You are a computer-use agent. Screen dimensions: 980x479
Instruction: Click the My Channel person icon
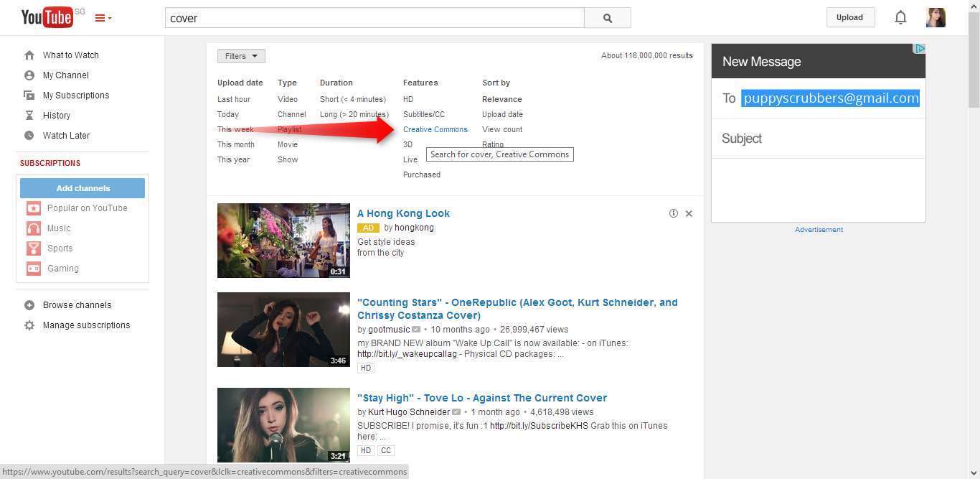(29, 75)
